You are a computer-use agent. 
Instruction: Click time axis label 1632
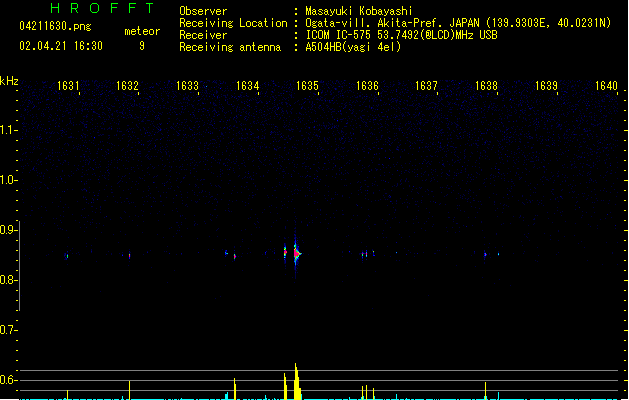(x=127, y=86)
